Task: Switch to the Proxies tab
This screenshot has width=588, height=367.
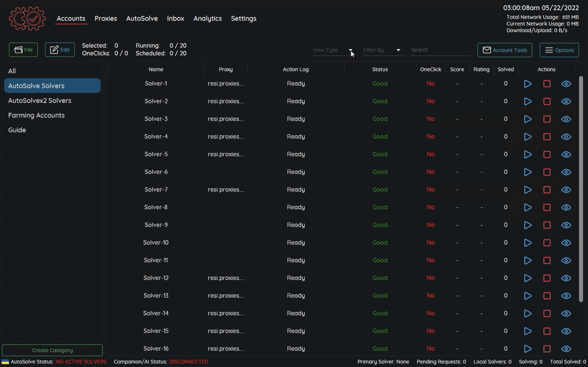Action: click(106, 18)
